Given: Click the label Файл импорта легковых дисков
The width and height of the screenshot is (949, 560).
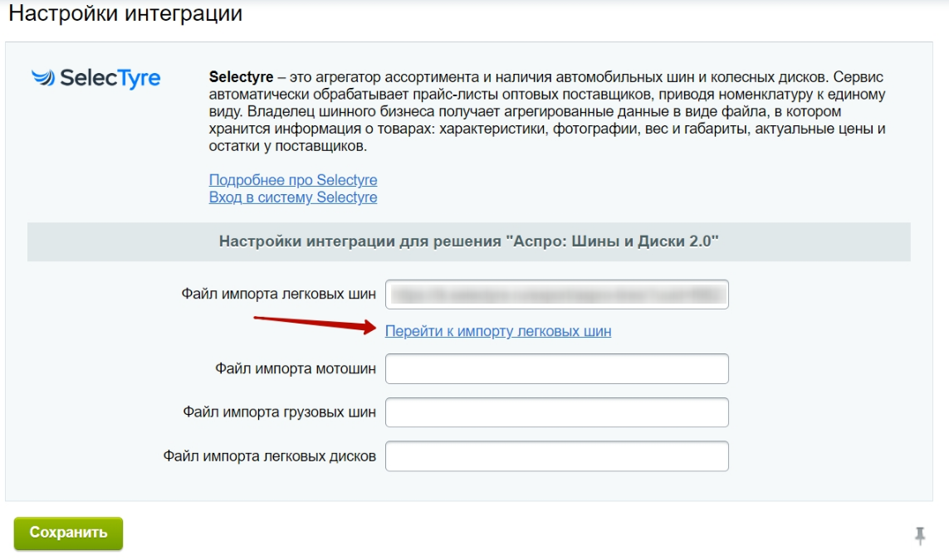Looking at the screenshot, I should (269, 456).
